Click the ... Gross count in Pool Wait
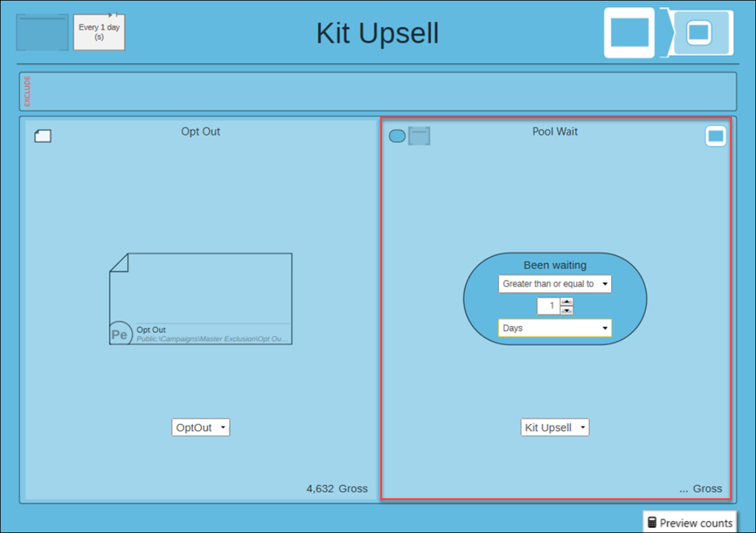Screen dimensions: 756x533 coord(700,489)
